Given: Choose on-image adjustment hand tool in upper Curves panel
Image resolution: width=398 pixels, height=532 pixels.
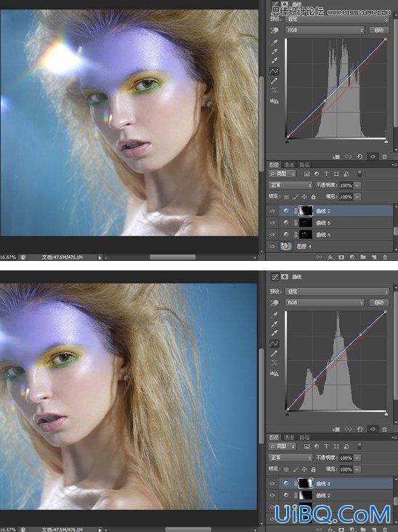Looking at the screenshot, I should [274, 31].
